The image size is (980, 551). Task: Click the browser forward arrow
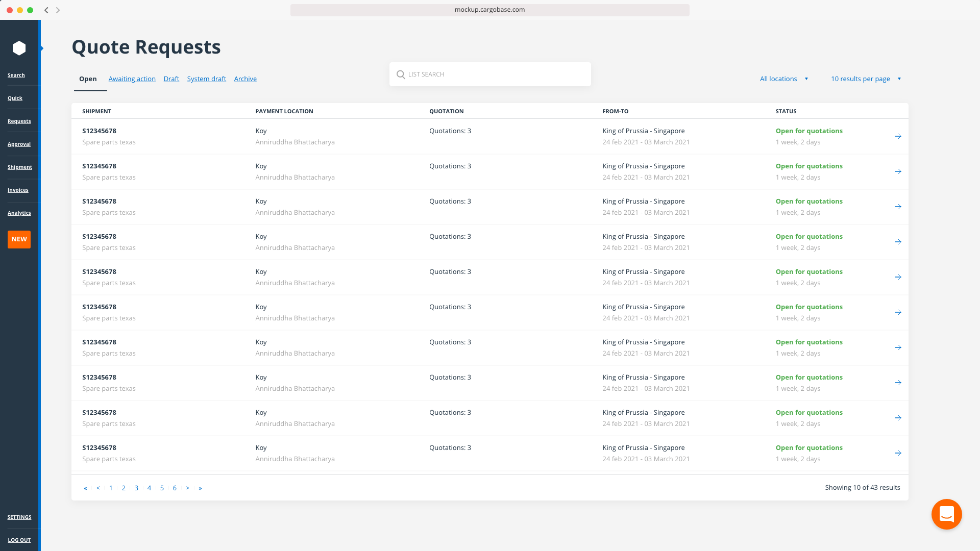[58, 10]
